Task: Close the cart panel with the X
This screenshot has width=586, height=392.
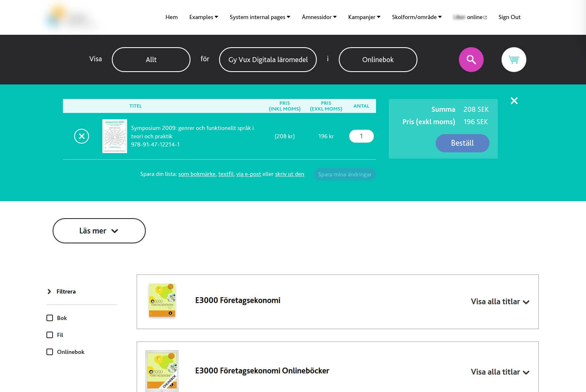Action: (514, 101)
